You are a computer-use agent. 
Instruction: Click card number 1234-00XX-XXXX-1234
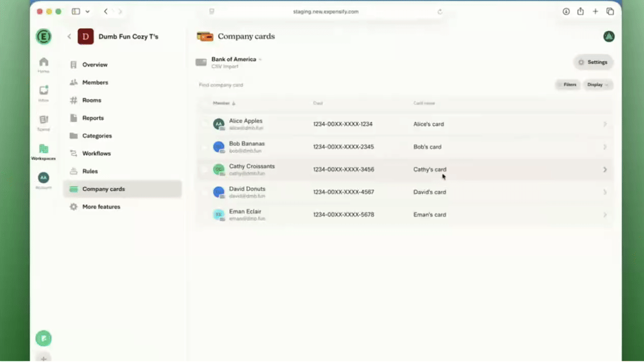click(x=343, y=124)
